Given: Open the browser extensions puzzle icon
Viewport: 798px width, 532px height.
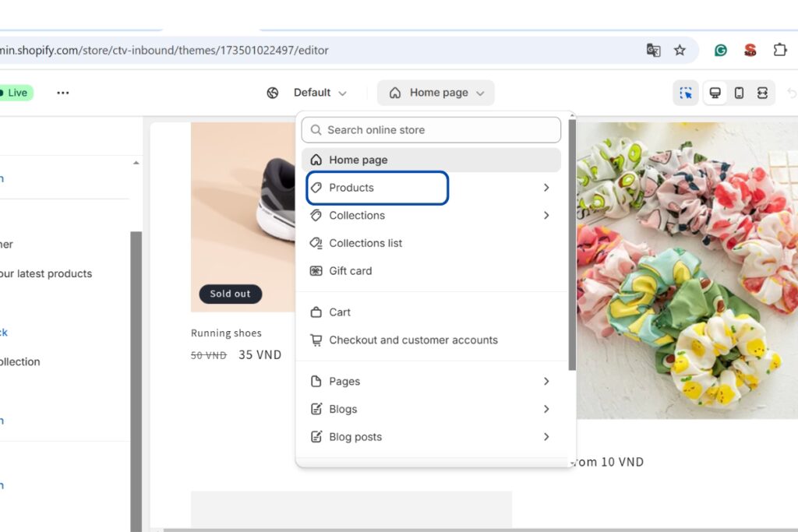Looking at the screenshot, I should click(779, 50).
